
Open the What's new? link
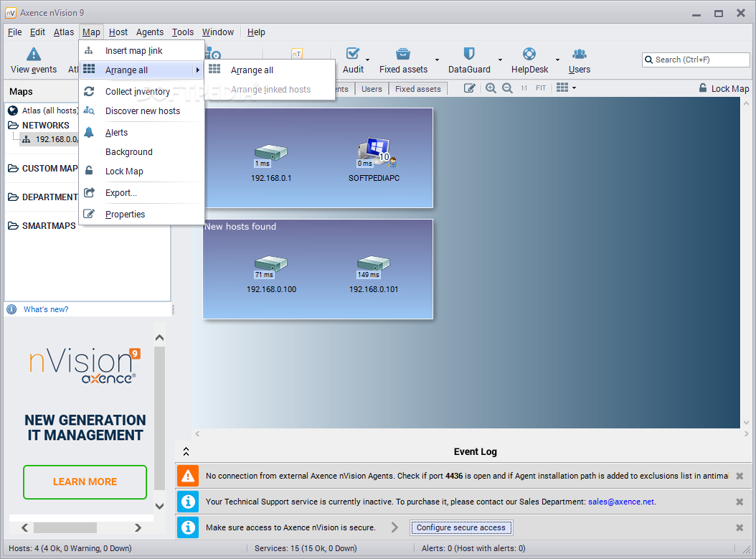coord(46,309)
